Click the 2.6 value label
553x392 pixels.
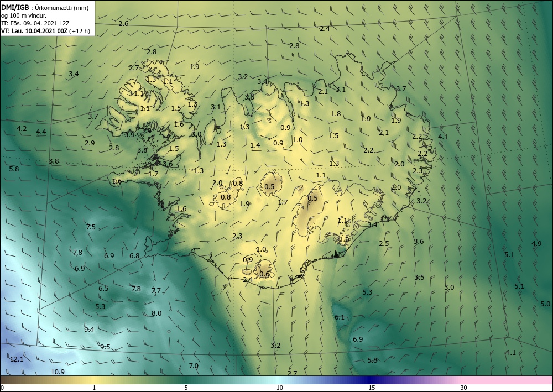click(123, 24)
